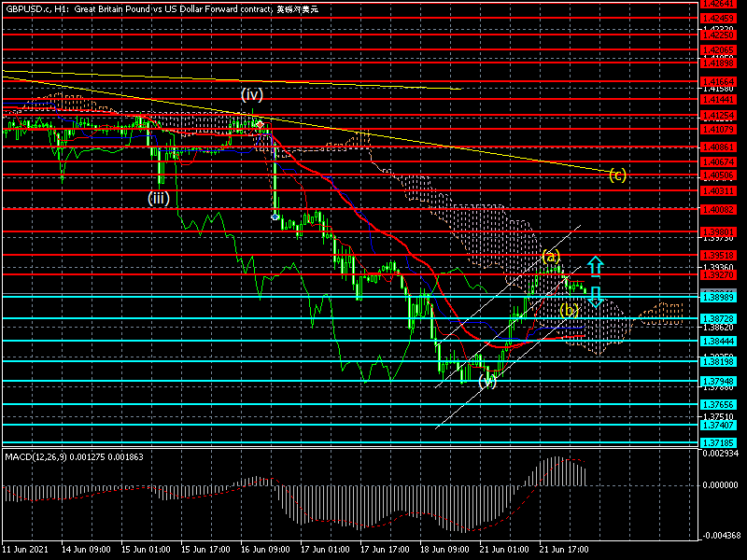747x560 pixels.
Task: Click the 11 Jun 2021 date label
Action: 25,549
